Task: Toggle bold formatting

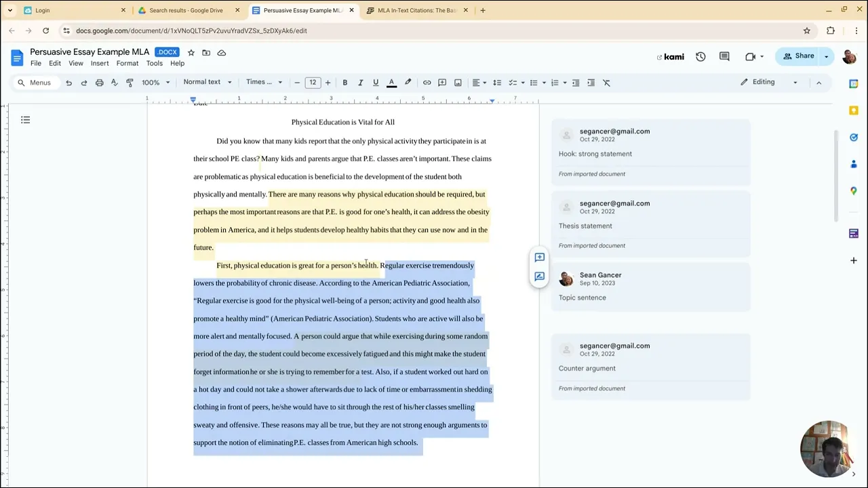Action: point(344,83)
